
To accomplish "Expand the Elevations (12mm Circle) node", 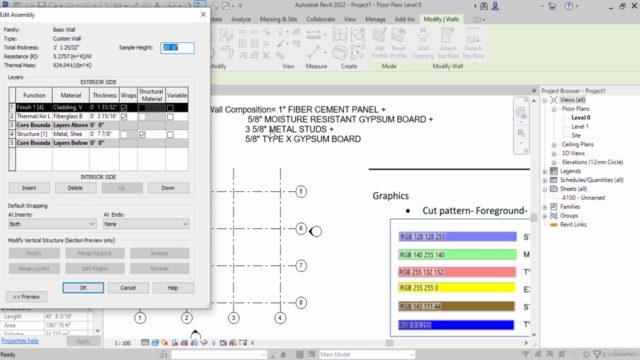I will tap(554, 162).
